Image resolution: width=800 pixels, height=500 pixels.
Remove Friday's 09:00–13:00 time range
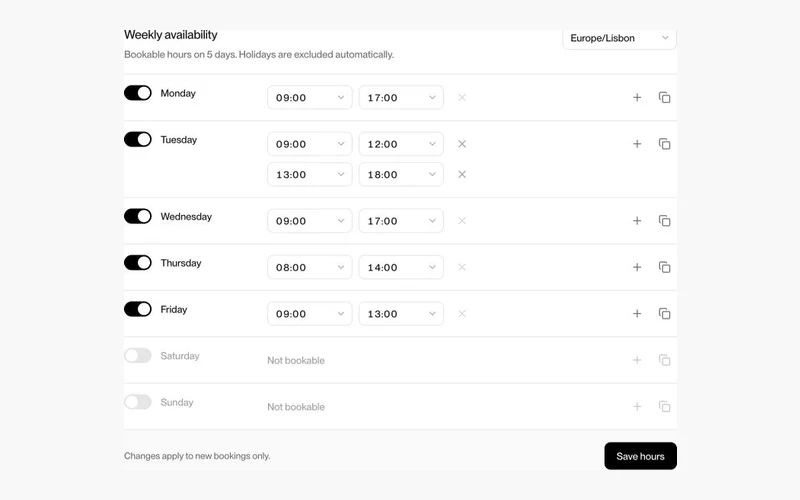click(462, 314)
